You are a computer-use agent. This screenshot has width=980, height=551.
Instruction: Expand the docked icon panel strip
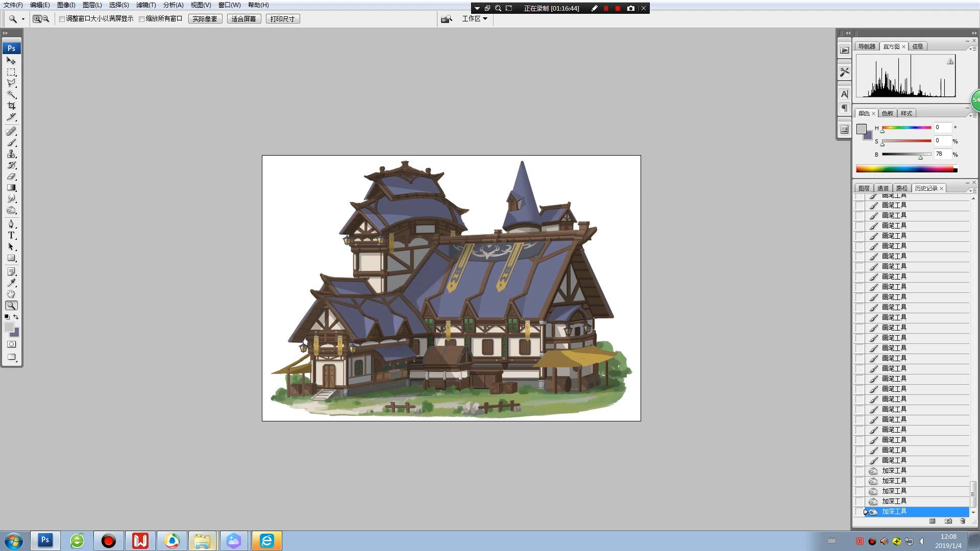point(848,33)
